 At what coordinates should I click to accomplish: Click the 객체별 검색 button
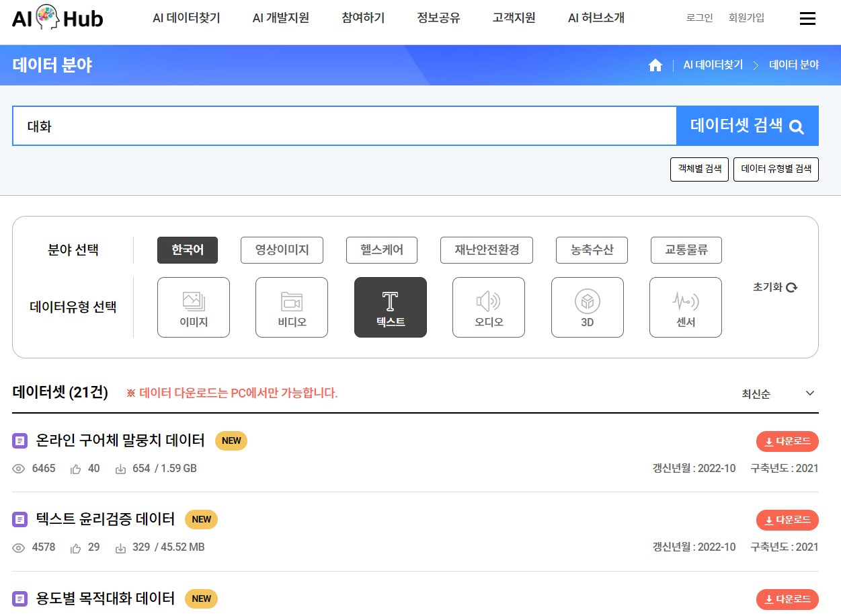point(699,169)
